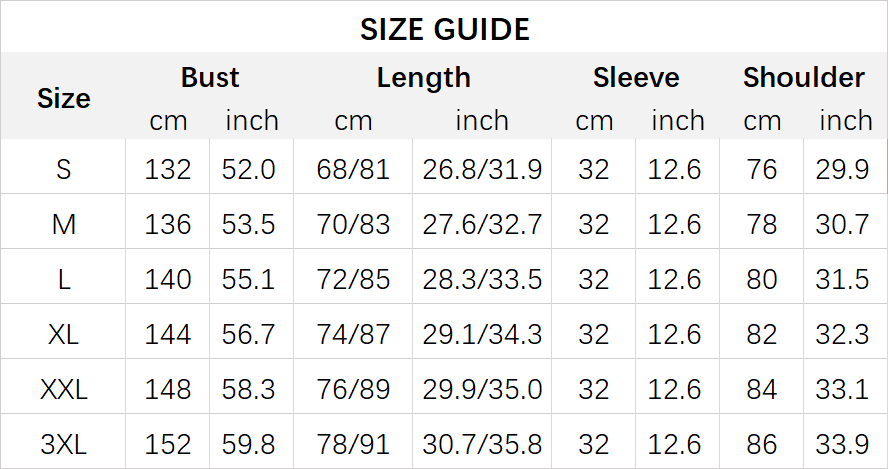Select the Sleeve column header
Screen dimensions: 888x469
pos(635,78)
